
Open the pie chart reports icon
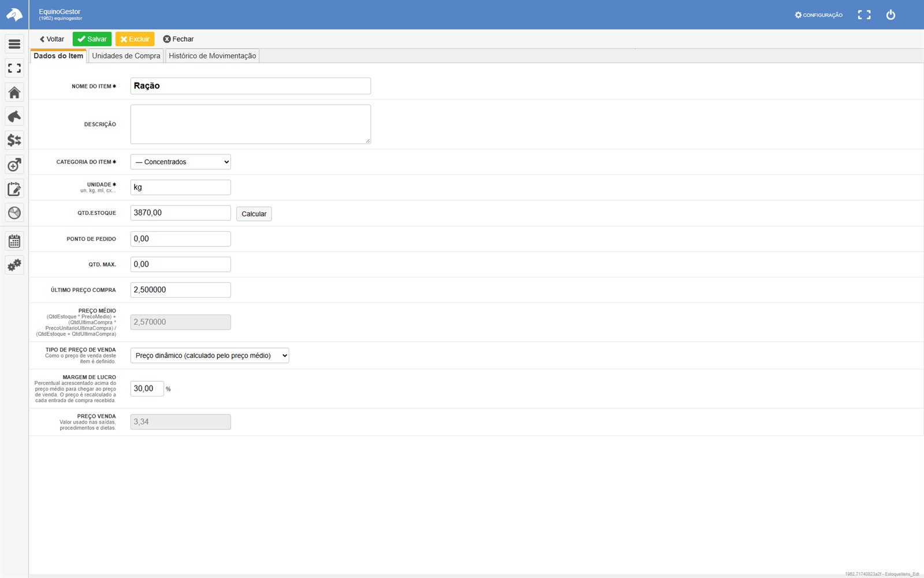[x=14, y=213]
